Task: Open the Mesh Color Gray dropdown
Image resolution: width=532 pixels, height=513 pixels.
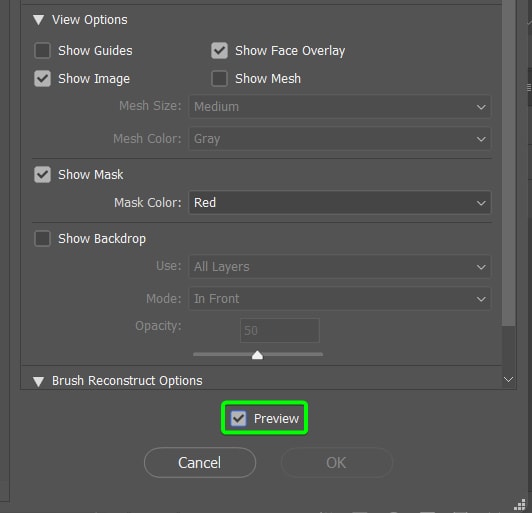Action: coord(340,139)
